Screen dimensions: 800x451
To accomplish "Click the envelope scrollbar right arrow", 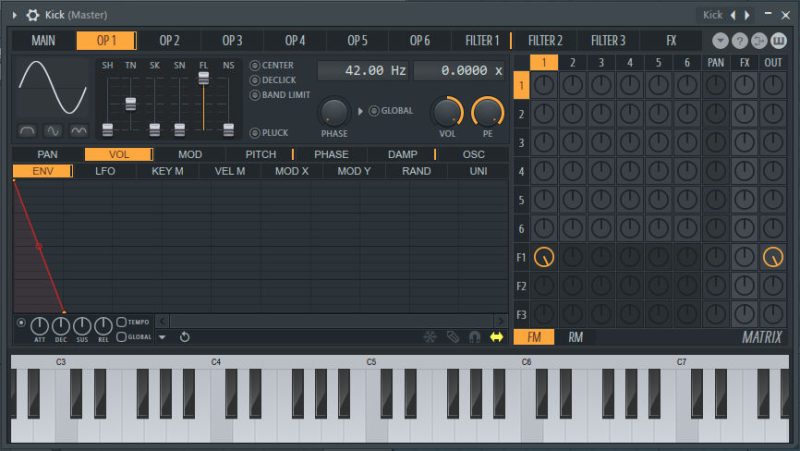I will [x=501, y=321].
